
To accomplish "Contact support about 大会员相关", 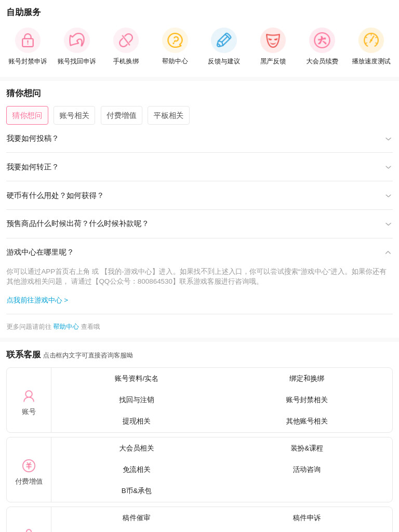I will [x=137, y=448].
